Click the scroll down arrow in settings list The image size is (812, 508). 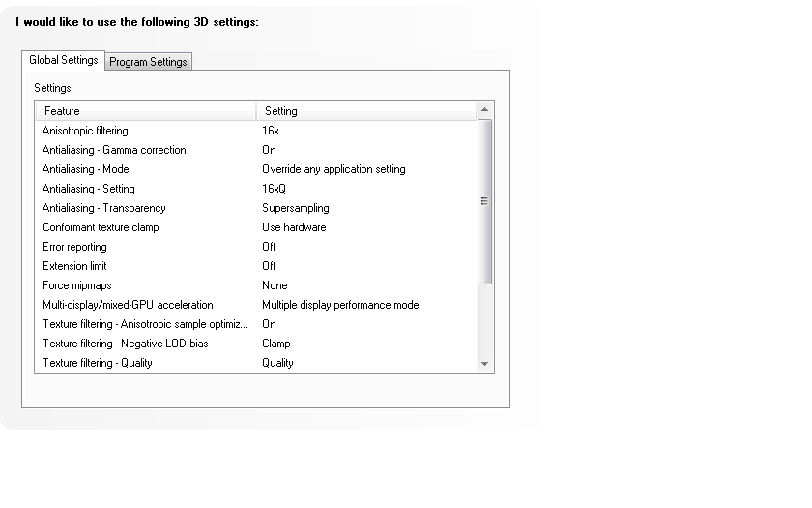coord(485,363)
